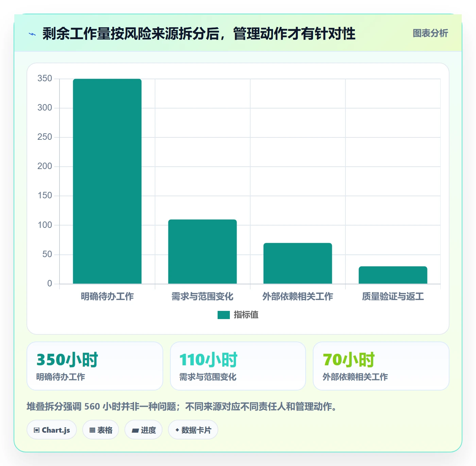The image size is (476, 466).
Task: Click the 明确待办工作 caption in the stat card
Action: 61,377
